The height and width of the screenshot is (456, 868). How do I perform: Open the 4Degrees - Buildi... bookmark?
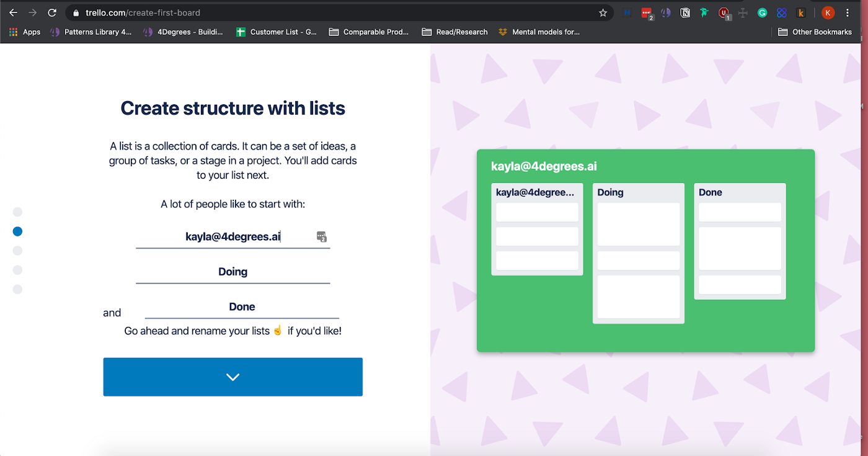183,32
